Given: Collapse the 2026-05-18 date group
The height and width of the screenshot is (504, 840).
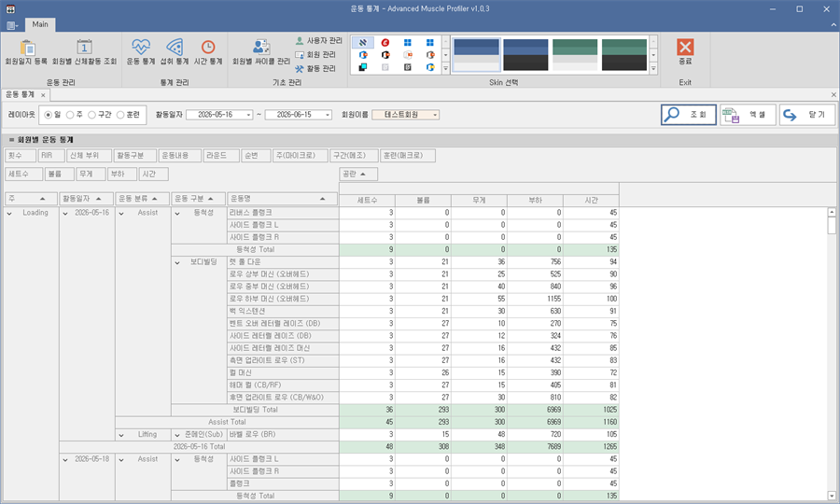Looking at the screenshot, I should (x=64, y=459).
